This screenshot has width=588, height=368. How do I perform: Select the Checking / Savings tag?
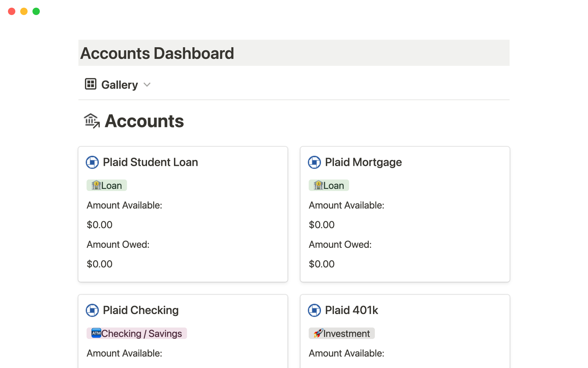click(x=137, y=333)
